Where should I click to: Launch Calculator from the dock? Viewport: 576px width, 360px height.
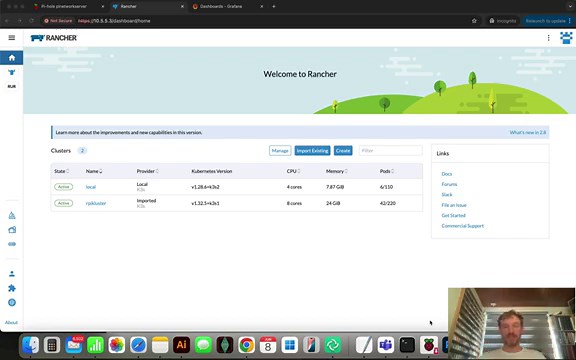click(x=52, y=345)
